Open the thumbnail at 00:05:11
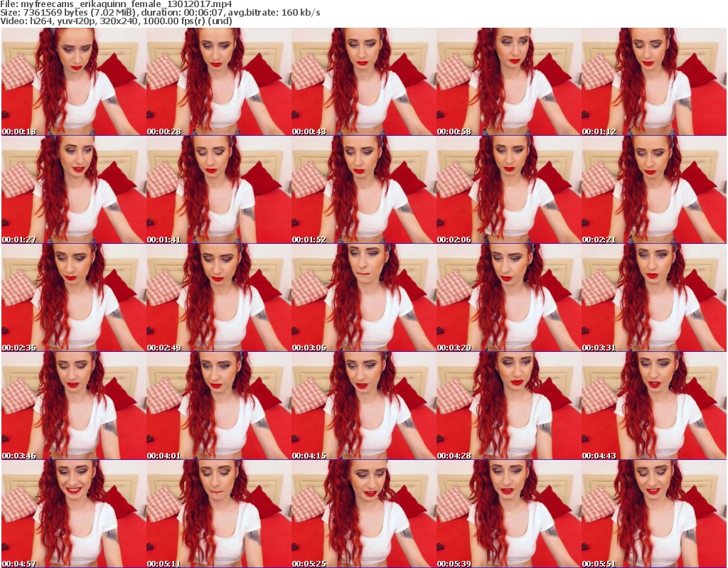Screen dimensions: 728x568 click(219, 514)
